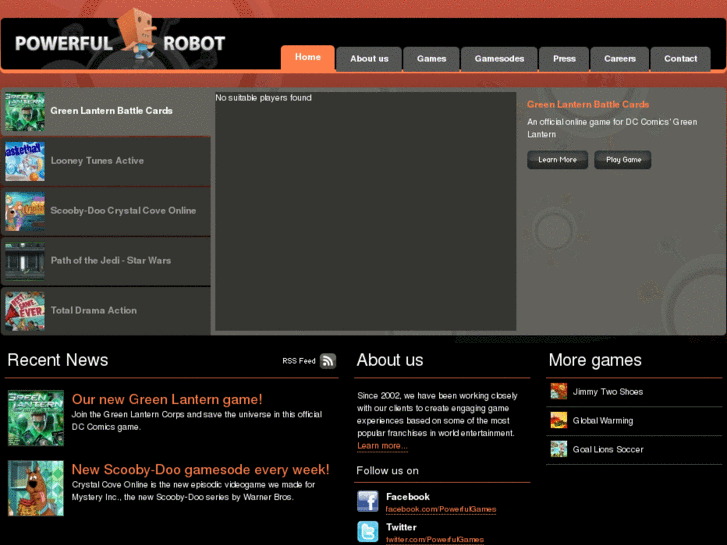Open Scooby-Doo news image
727x545 pixels.
(36, 488)
